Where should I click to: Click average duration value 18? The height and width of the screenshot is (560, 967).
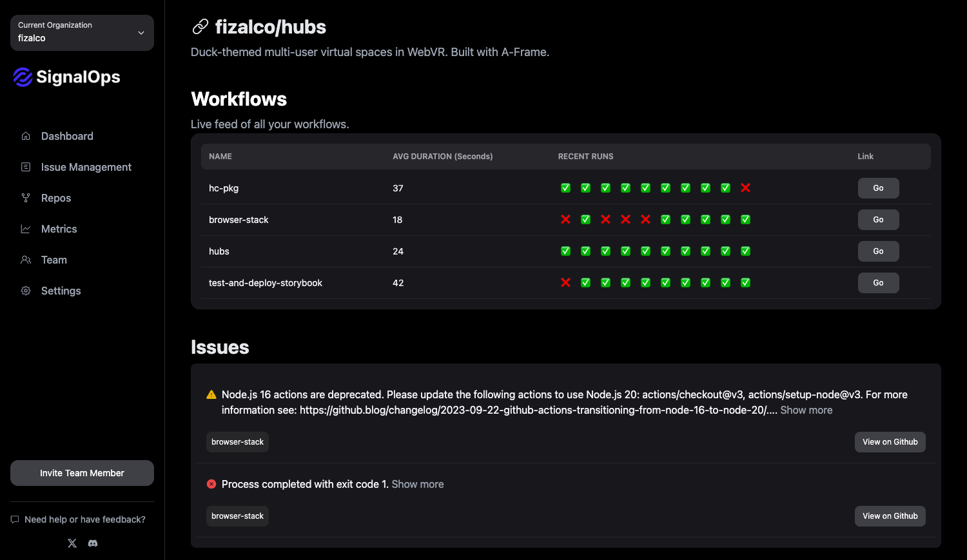tap(398, 220)
